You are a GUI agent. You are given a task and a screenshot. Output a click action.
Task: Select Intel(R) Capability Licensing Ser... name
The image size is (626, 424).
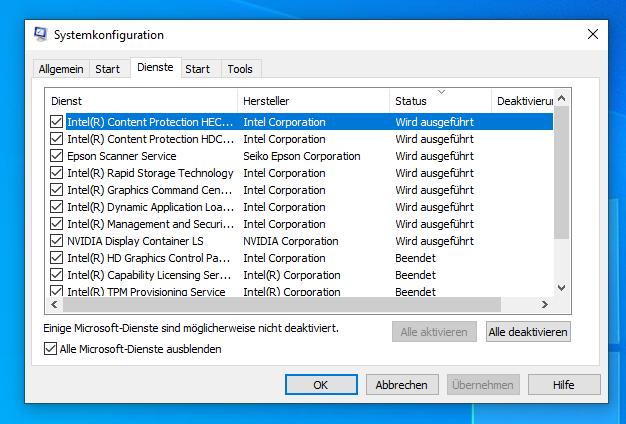point(149,275)
